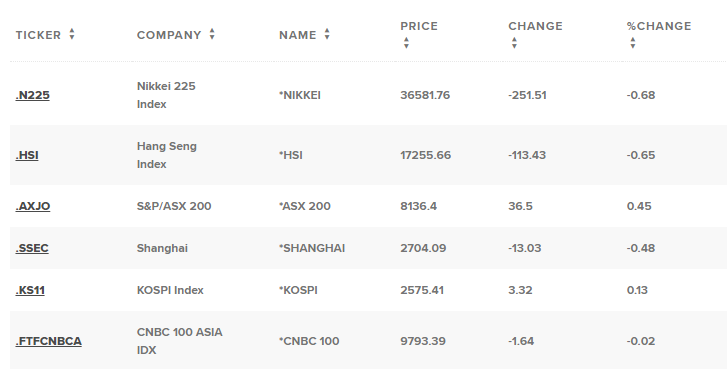This screenshot has width=727, height=369.
Task: Sort table by COMPANY column arrows
Action: [212, 34]
